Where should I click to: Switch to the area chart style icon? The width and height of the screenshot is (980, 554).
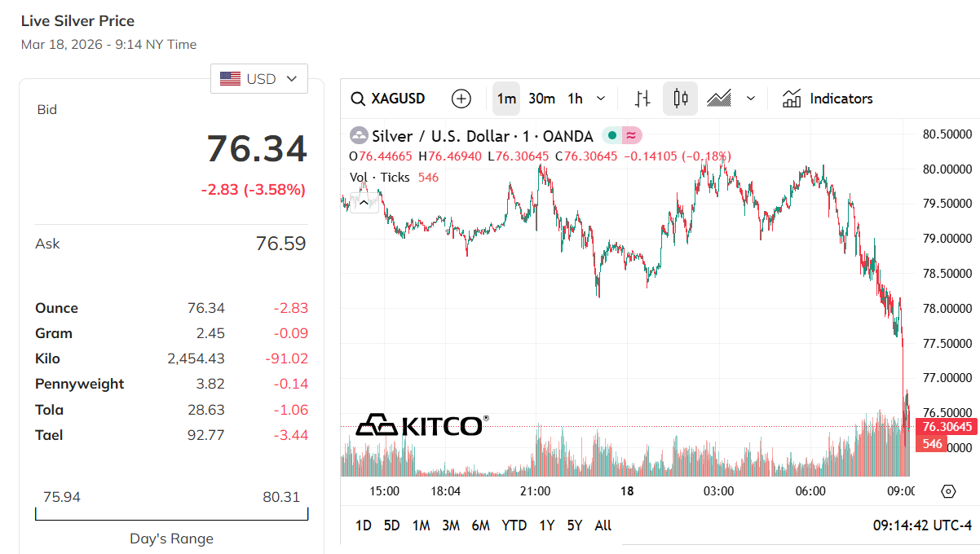point(718,99)
